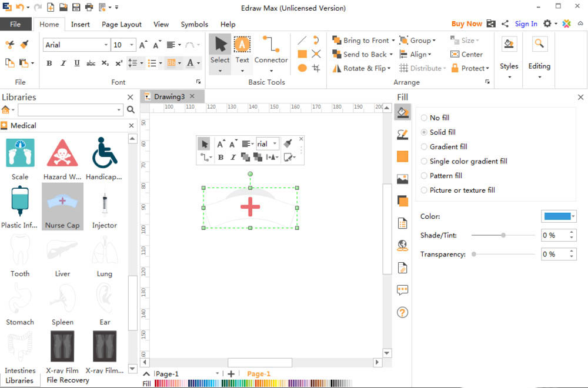Click the Buy Now link
Viewport: 588px width, 388px height.
point(466,24)
